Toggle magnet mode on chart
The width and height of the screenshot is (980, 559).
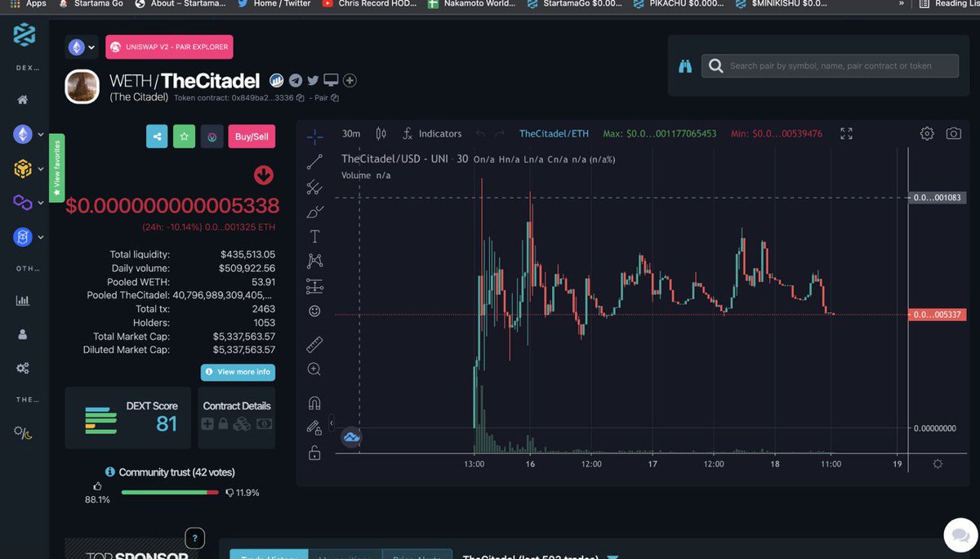coord(314,403)
